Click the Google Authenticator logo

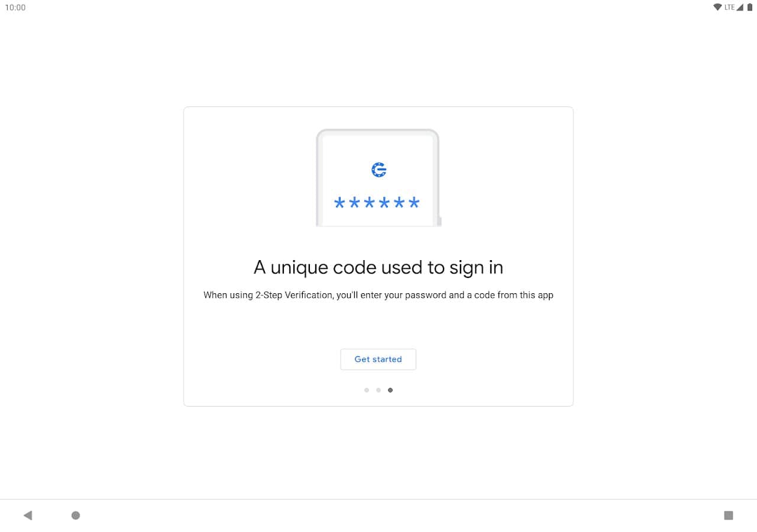pyautogui.click(x=378, y=170)
